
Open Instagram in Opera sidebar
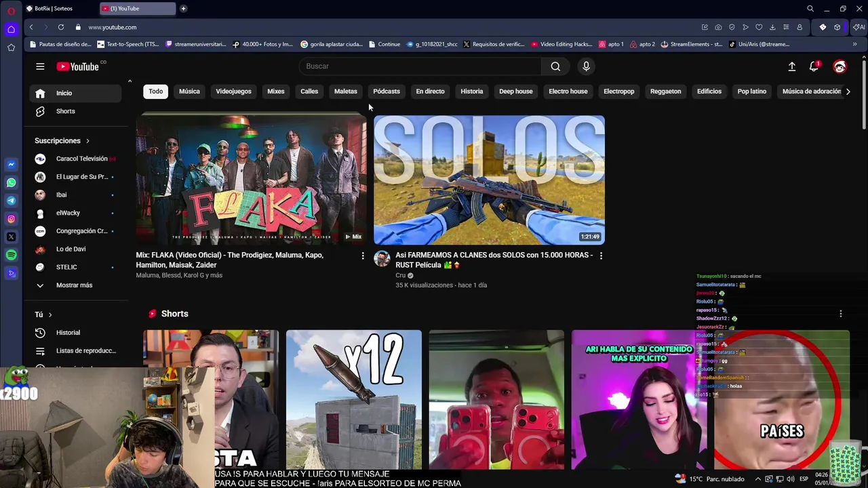tap(11, 219)
